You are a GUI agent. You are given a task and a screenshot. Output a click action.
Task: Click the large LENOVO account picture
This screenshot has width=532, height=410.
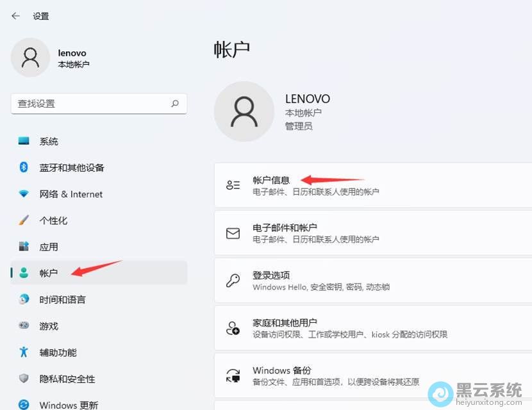[x=244, y=111]
